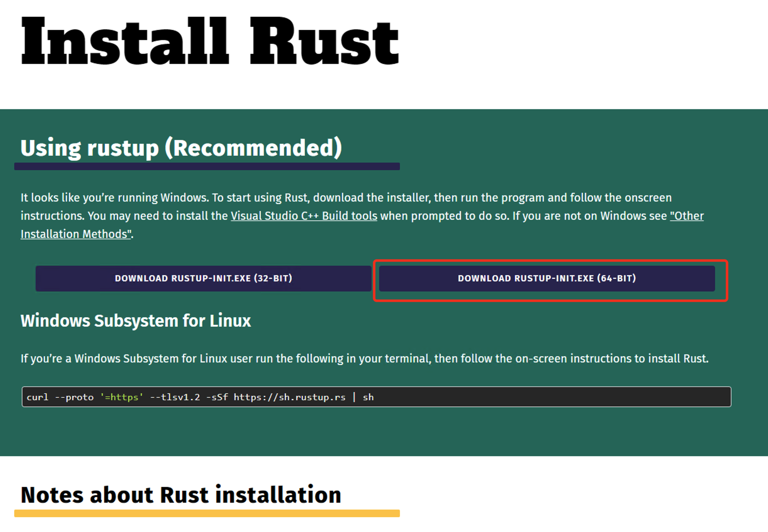
Task: Click the --tlsv1.2 flag in the command
Action: click(175, 397)
